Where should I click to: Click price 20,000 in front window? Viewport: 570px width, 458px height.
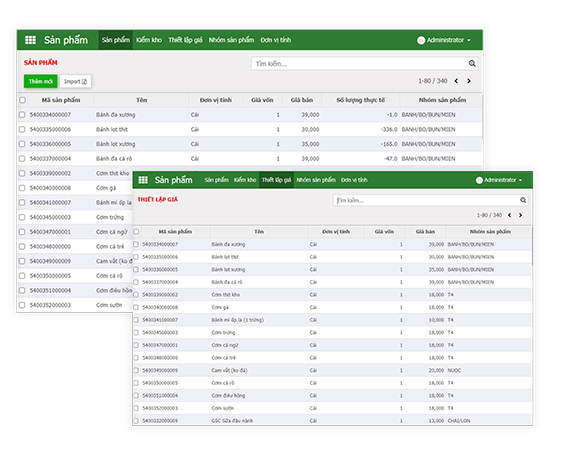[436, 370]
